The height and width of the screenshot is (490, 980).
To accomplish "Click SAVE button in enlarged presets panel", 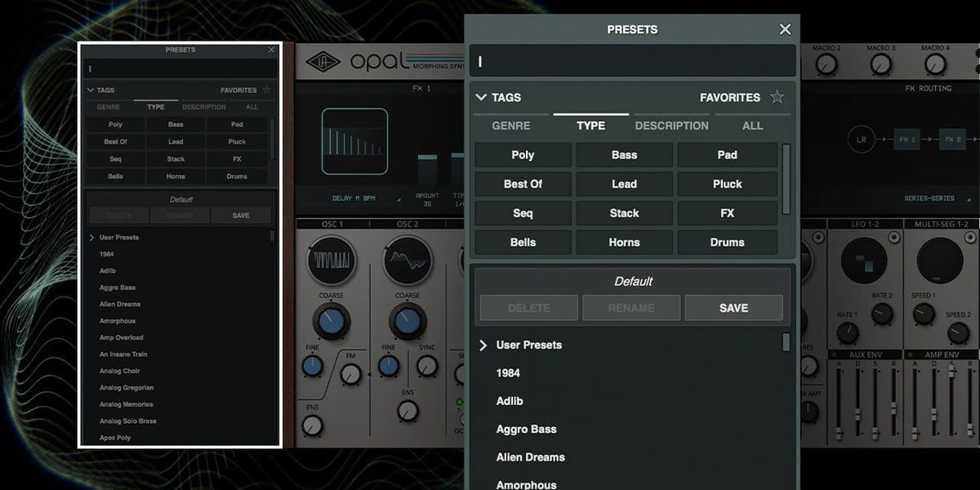I will (x=733, y=308).
